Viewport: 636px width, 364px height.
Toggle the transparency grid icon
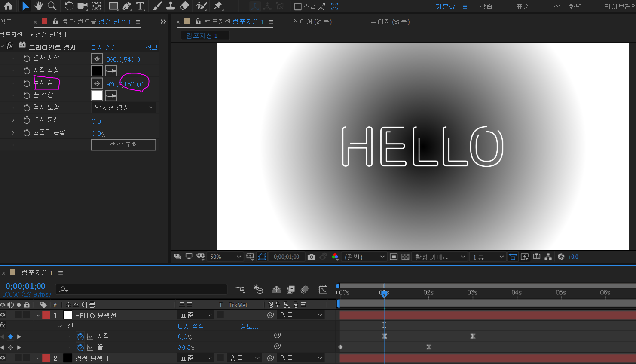405,257
